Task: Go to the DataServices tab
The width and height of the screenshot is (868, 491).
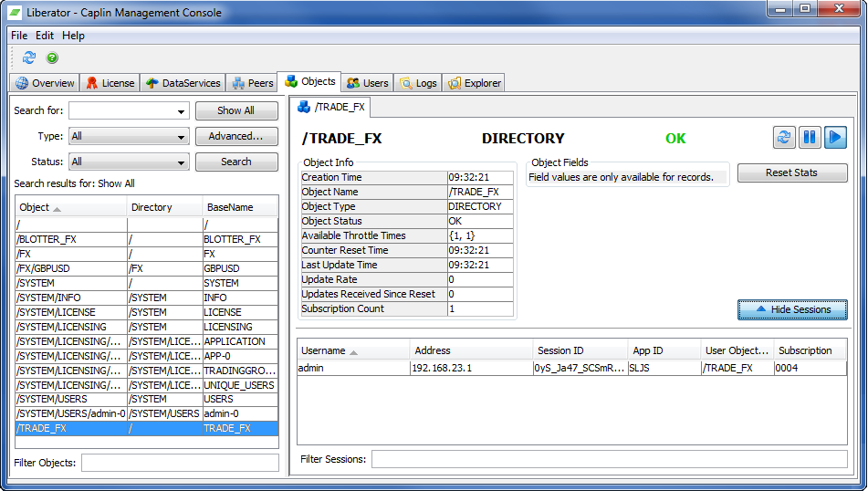Action: point(183,83)
